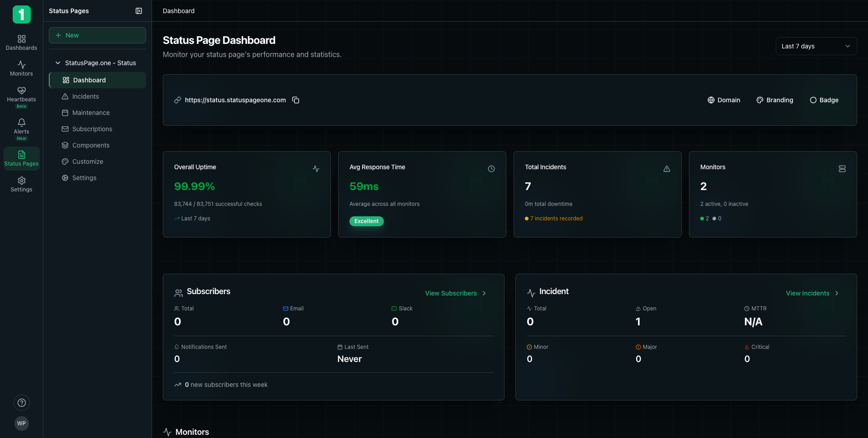Click the WP profile avatar

tap(21, 424)
